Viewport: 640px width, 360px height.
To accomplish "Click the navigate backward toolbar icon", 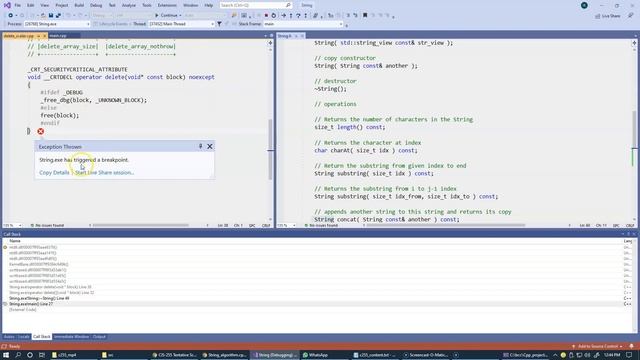I will (x=11, y=16).
